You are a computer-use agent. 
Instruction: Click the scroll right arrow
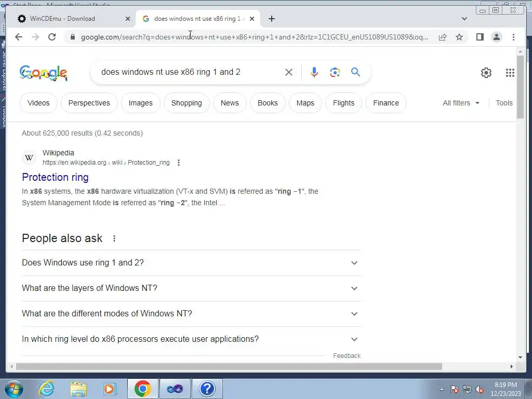pyautogui.click(x=512, y=366)
